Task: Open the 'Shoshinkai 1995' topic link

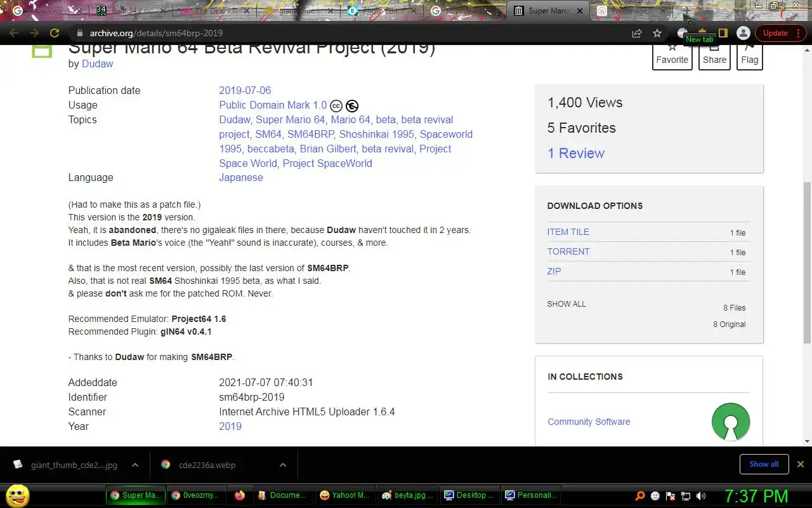Action: click(376, 134)
